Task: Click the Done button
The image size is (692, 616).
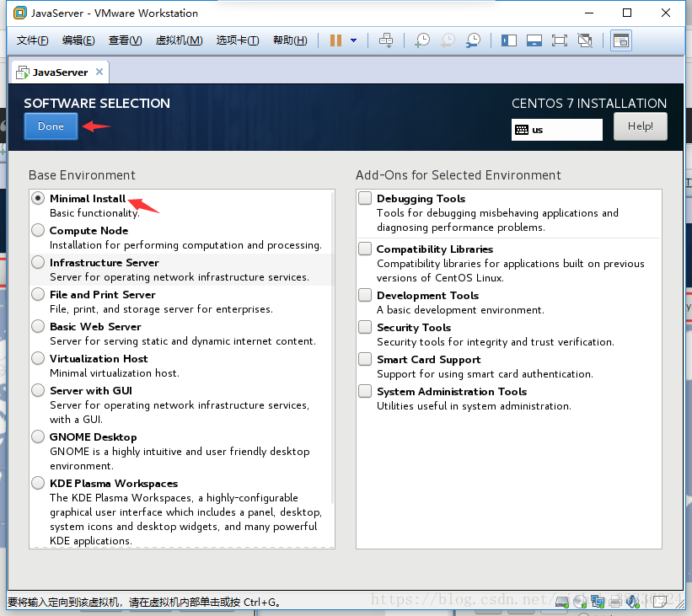Action: coord(51,126)
